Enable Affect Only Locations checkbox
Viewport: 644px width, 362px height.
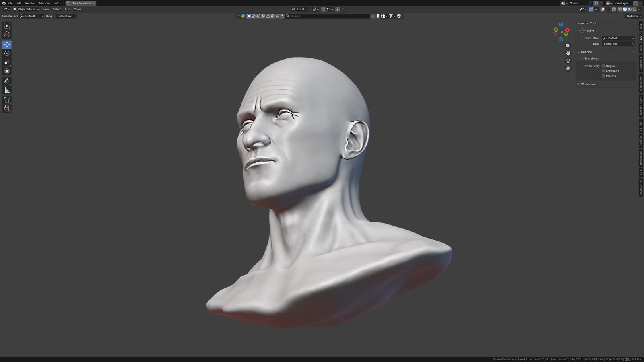tap(603, 71)
